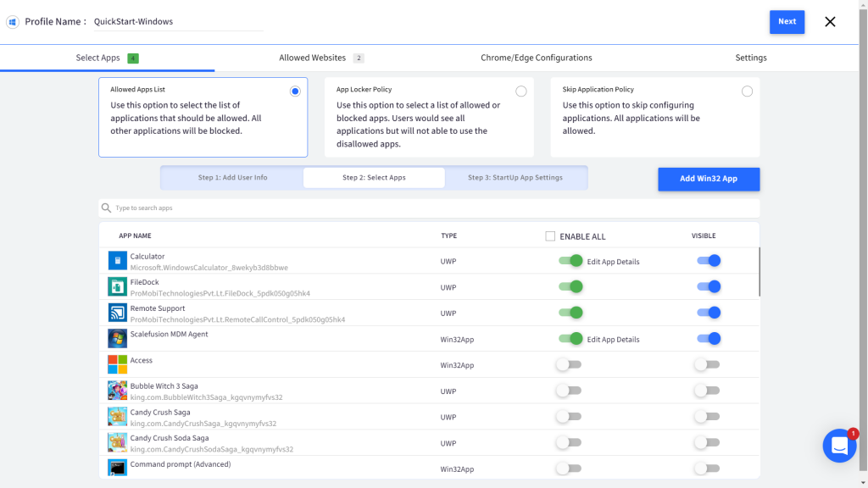Click the App Name column header
Viewport: 868px width, 488px height.
pyautogui.click(x=135, y=236)
